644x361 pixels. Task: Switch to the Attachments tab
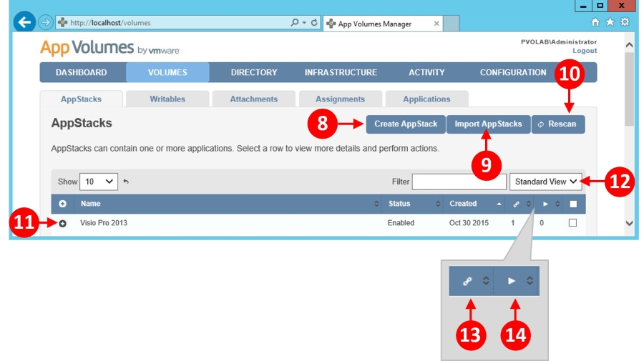(x=254, y=99)
